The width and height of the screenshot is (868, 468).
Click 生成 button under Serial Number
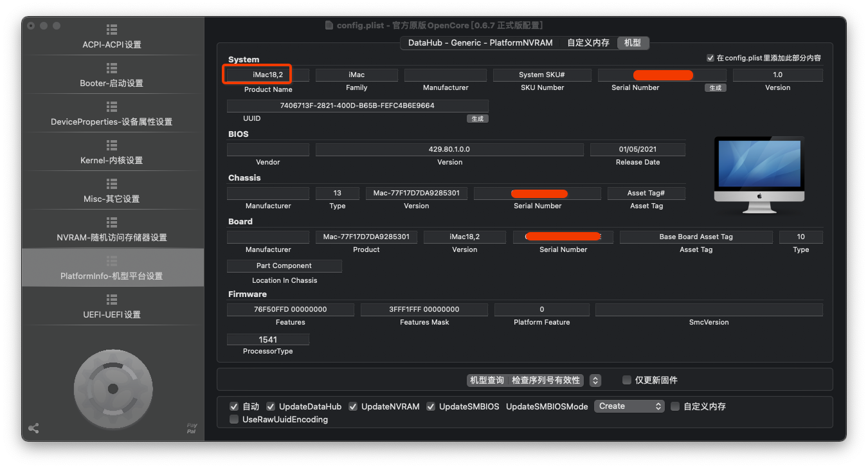pos(716,87)
